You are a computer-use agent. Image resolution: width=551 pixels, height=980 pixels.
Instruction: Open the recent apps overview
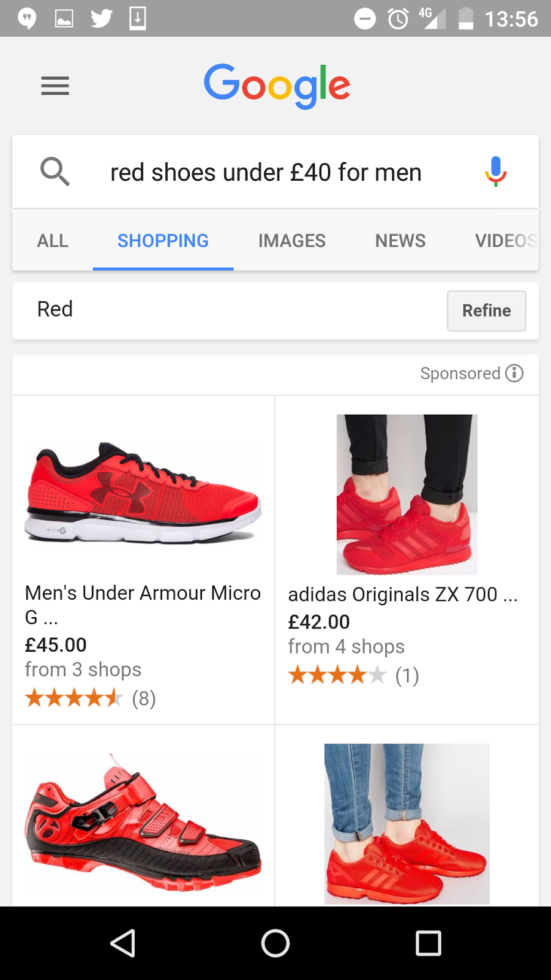click(428, 943)
